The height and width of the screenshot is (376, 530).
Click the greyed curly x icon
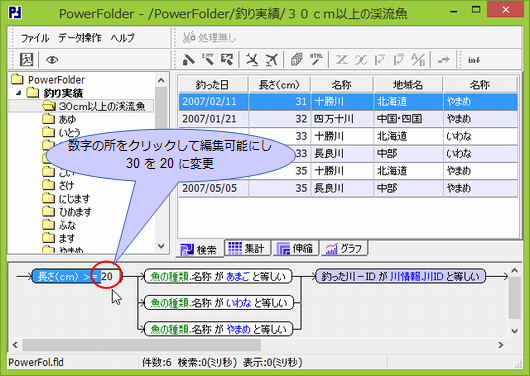point(361,60)
